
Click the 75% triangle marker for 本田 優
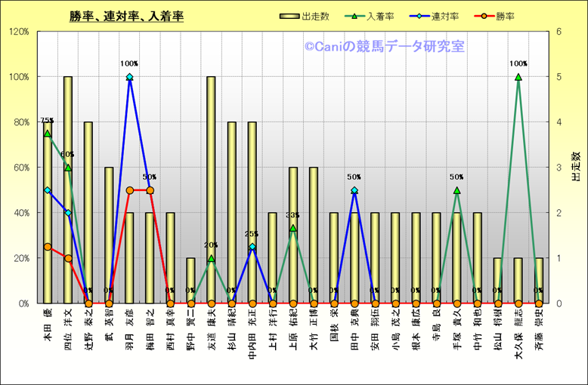(x=48, y=134)
